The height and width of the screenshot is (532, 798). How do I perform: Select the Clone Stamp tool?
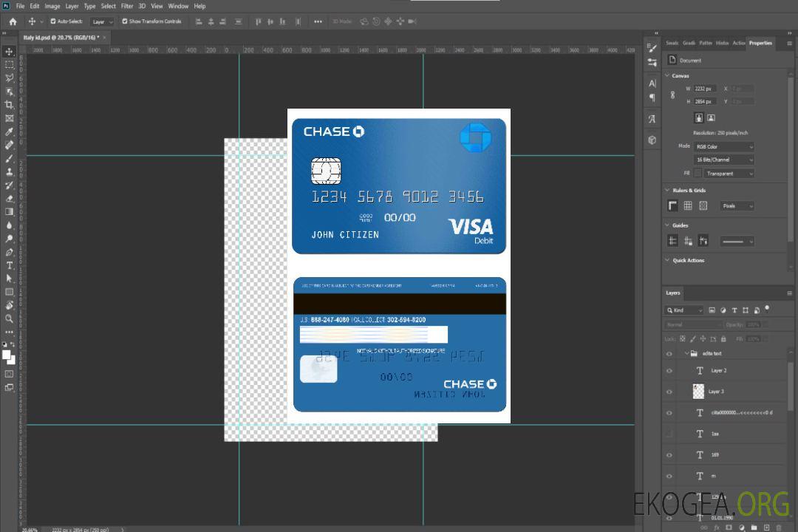coord(9,171)
